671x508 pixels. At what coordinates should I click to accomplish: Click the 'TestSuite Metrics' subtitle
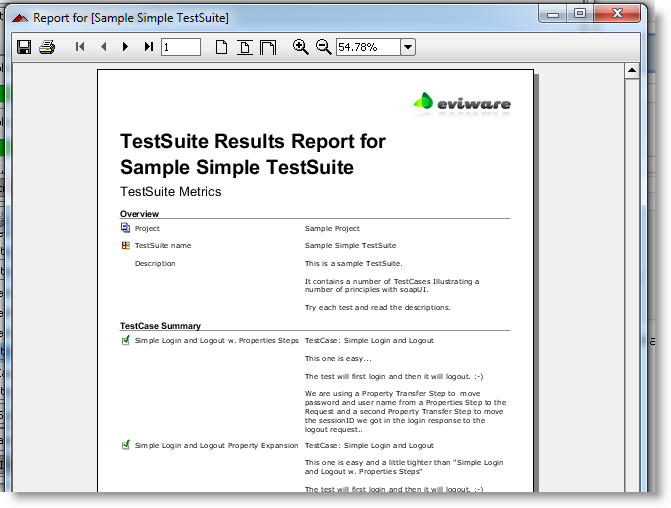pos(170,191)
